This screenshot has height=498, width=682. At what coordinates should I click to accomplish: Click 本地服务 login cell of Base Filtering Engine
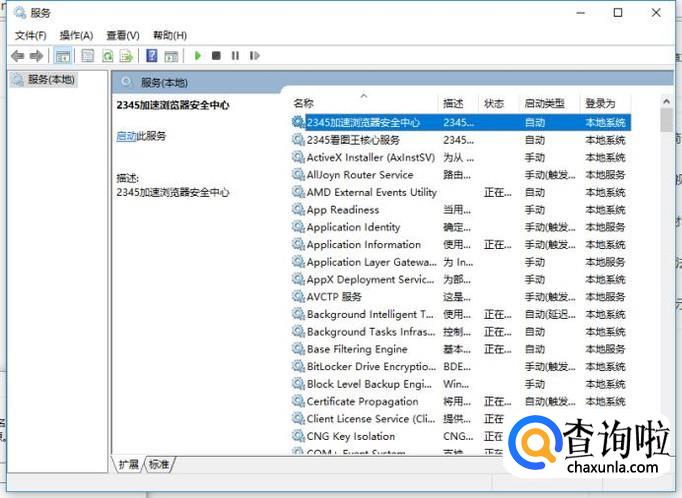point(605,349)
